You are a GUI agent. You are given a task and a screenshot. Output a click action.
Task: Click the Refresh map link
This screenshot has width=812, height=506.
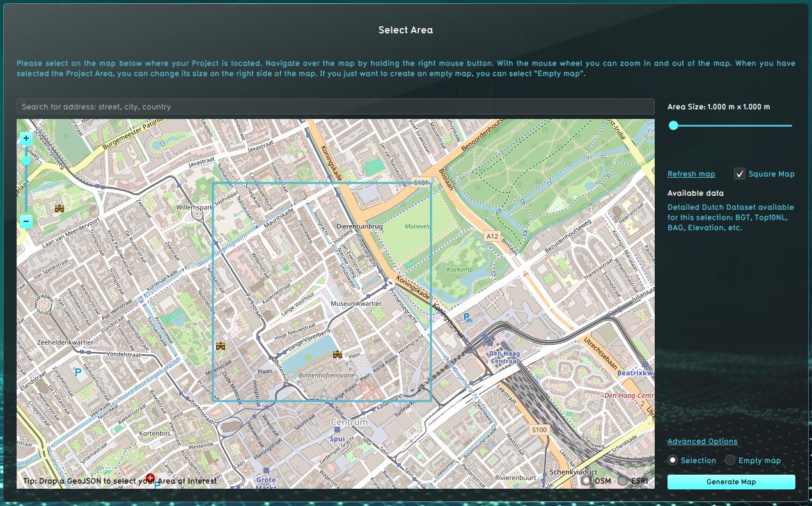[691, 174]
